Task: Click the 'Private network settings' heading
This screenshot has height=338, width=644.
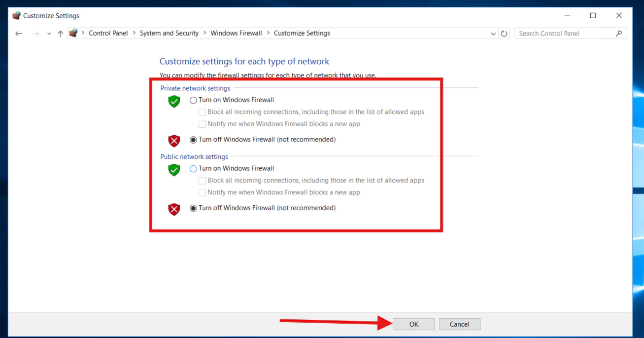Action: [195, 88]
